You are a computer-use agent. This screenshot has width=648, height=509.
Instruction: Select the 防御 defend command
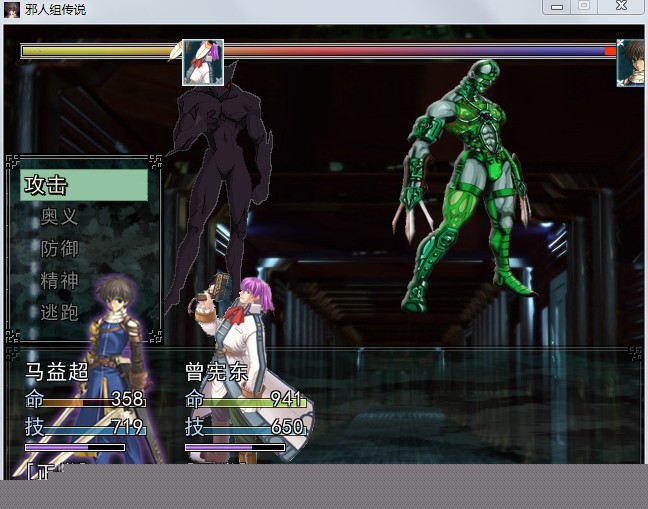click(59, 248)
